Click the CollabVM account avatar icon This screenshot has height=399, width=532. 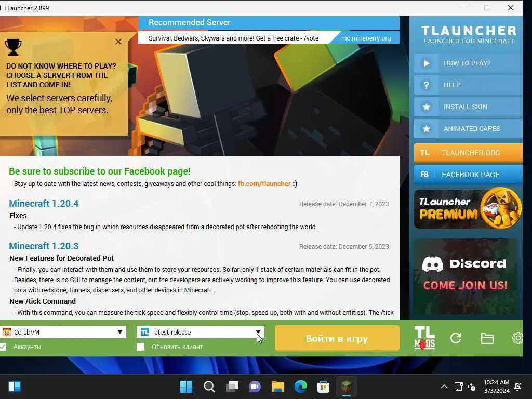[6, 332]
